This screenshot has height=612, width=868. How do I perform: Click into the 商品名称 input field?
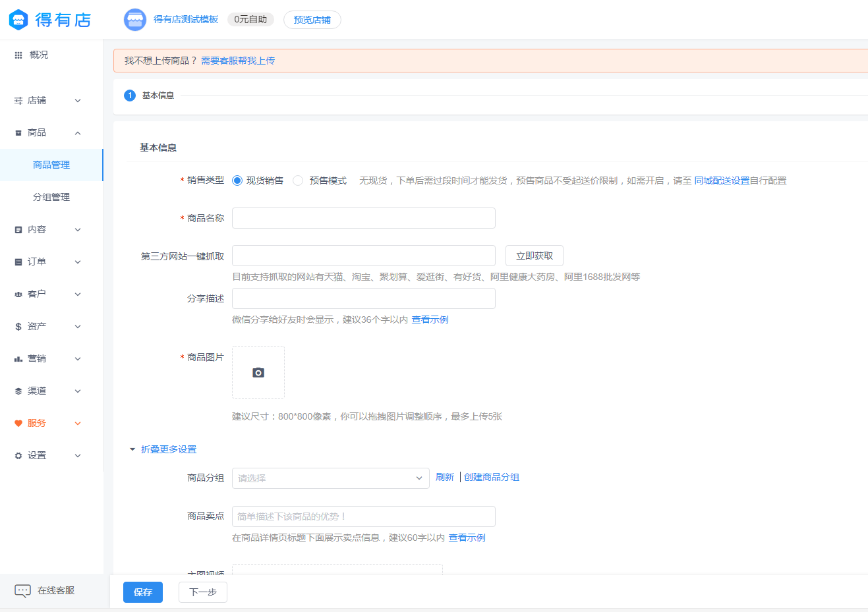tap(363, 218)
